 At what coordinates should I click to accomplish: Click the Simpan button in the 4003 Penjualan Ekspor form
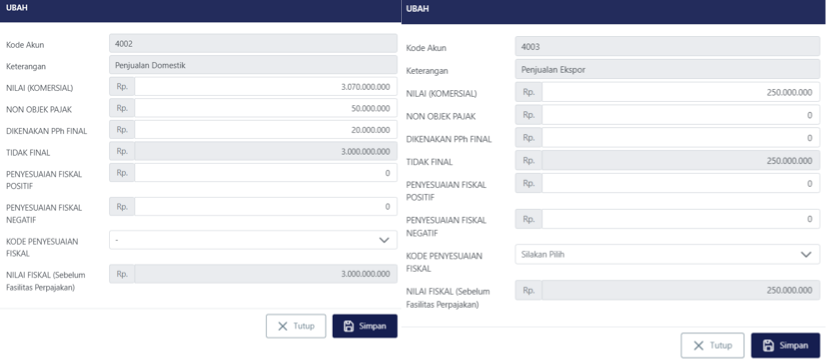[785, 346]
